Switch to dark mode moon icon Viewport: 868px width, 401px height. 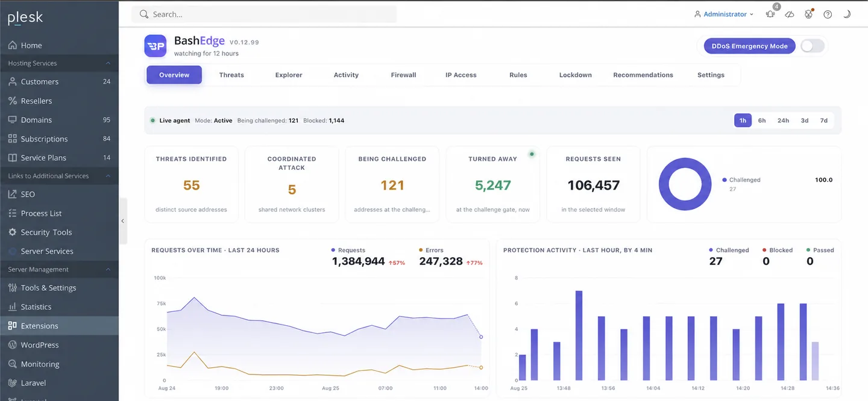pyautogui.click(x=847, y=14)
